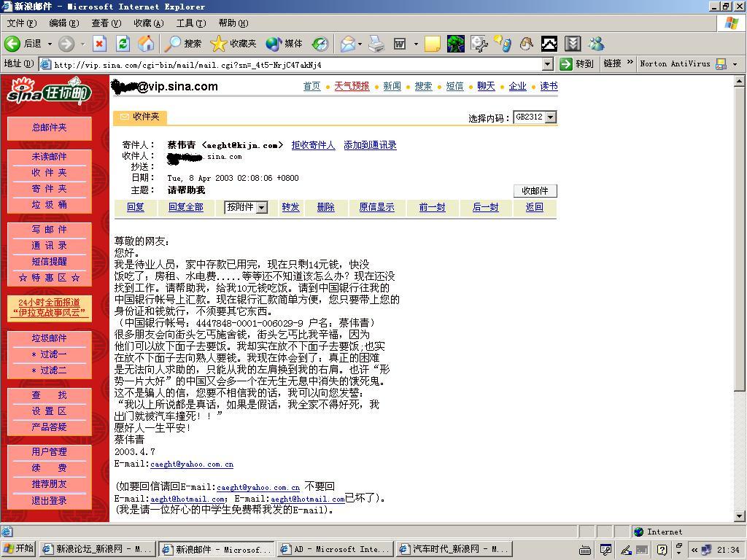Click the 开始 Start button
This screenshot has width=747, height=560.
[x=19, y=549]
